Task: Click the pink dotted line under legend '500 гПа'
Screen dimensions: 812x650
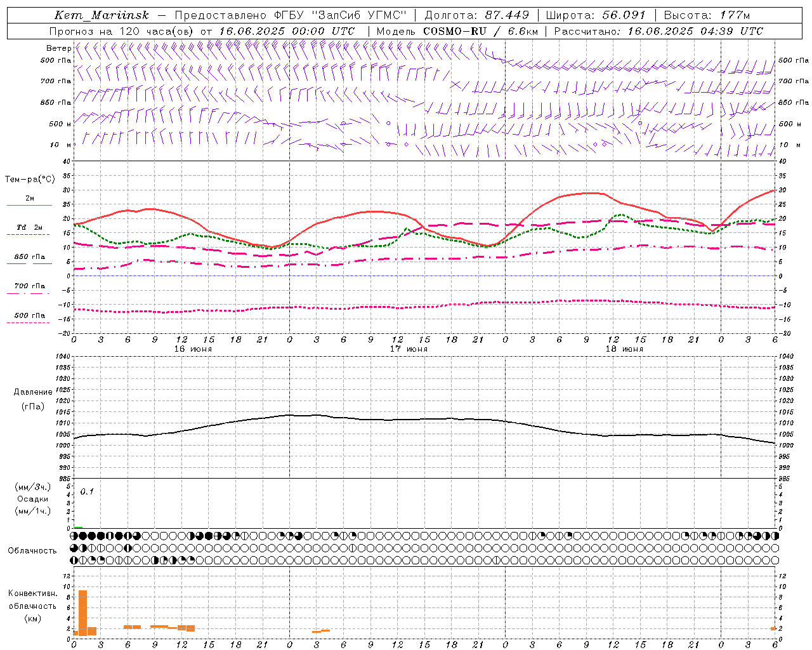Action: (28, 322)
